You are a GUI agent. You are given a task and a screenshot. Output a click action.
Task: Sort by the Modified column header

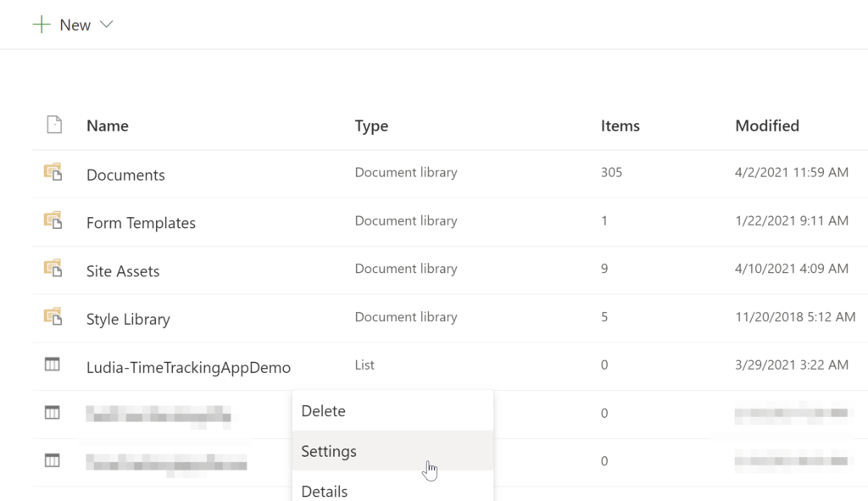(767, 125)
